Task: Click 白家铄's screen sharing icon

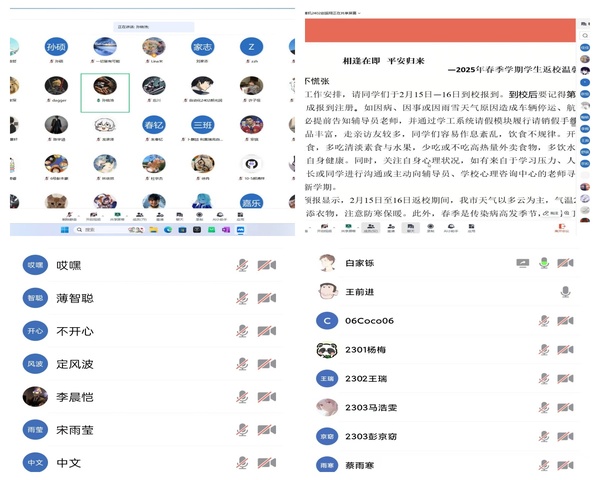Action: [522, 263]
